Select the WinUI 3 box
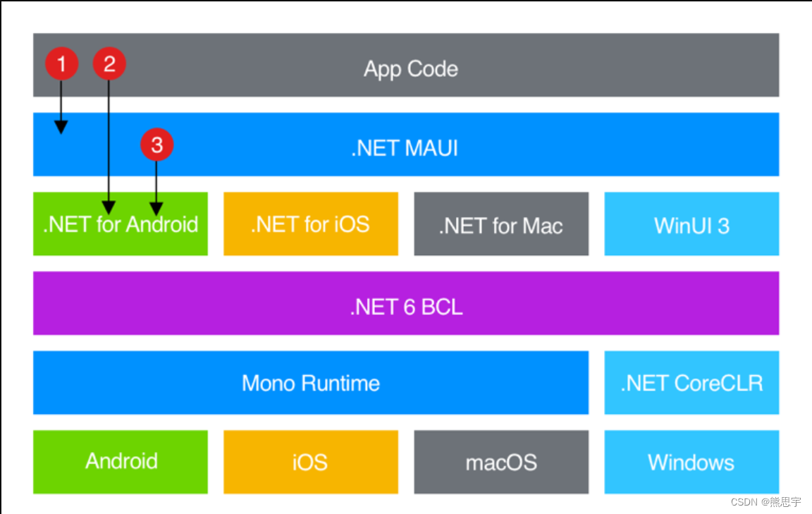 point(692,224)
